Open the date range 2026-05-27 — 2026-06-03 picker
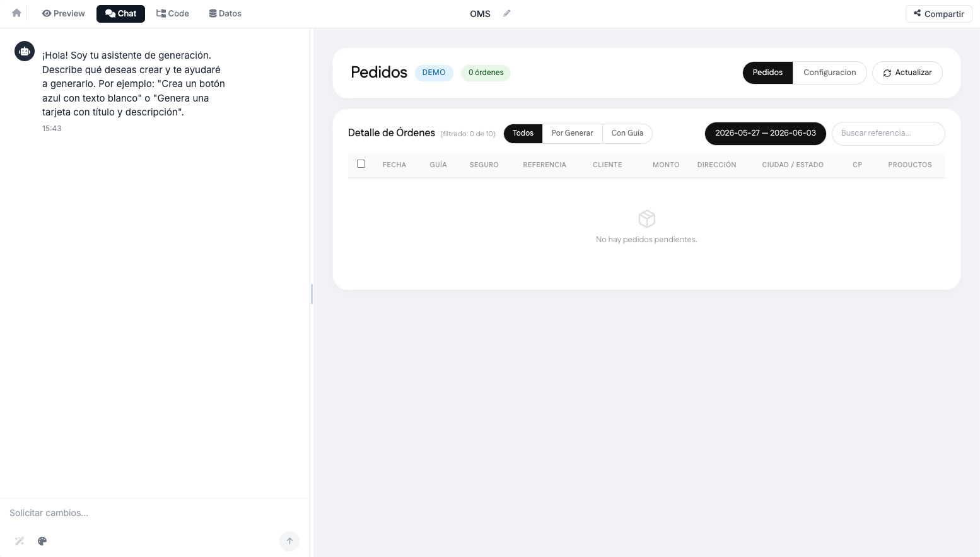Image resolution: width=980 pixels, height=557 pixels. (765, 133)
